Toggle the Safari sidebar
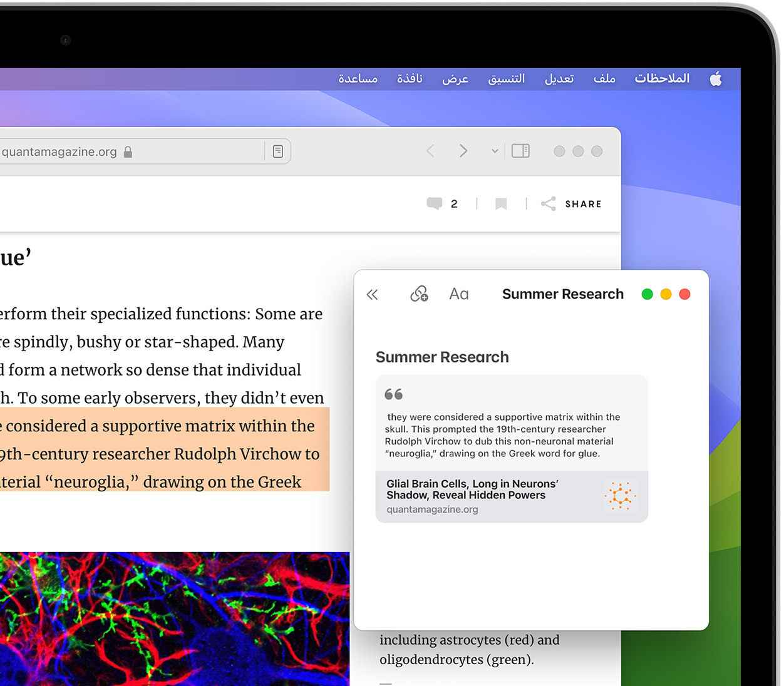The image size is (784, 686). [x=520, y=151]
